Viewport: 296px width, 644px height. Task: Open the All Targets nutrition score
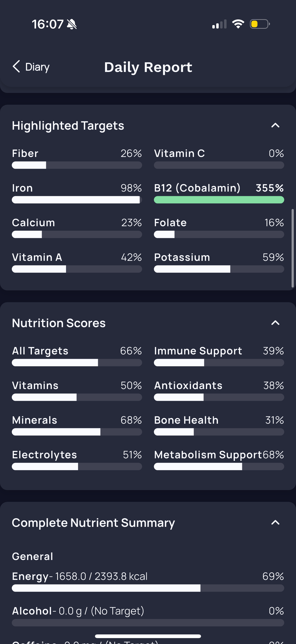tap(77, 356)
